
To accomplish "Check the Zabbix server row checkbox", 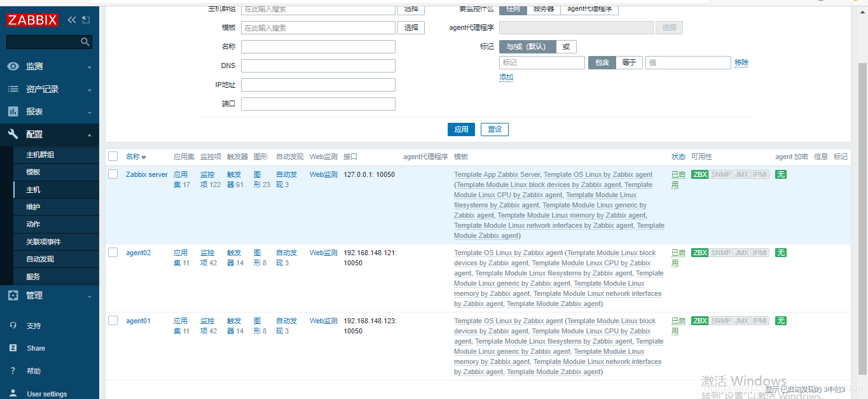I will (113, 174).
